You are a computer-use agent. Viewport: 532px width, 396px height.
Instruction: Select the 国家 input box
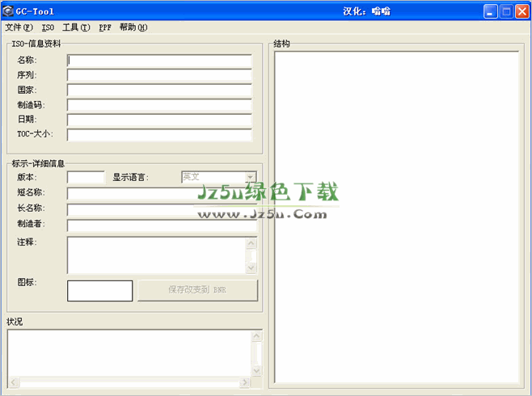click(x=159, y=90)
